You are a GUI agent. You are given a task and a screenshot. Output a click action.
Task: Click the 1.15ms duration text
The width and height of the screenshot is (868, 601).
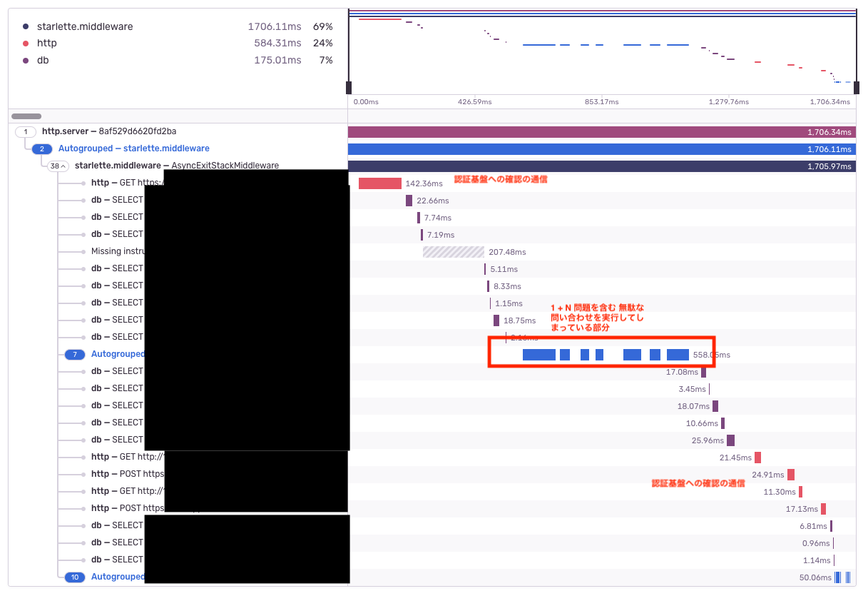coord(509,303)
